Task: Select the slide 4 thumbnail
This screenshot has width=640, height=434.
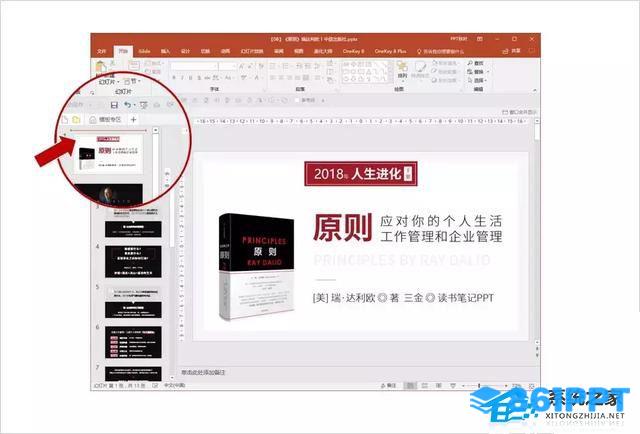Action: (x=133, y=262)
